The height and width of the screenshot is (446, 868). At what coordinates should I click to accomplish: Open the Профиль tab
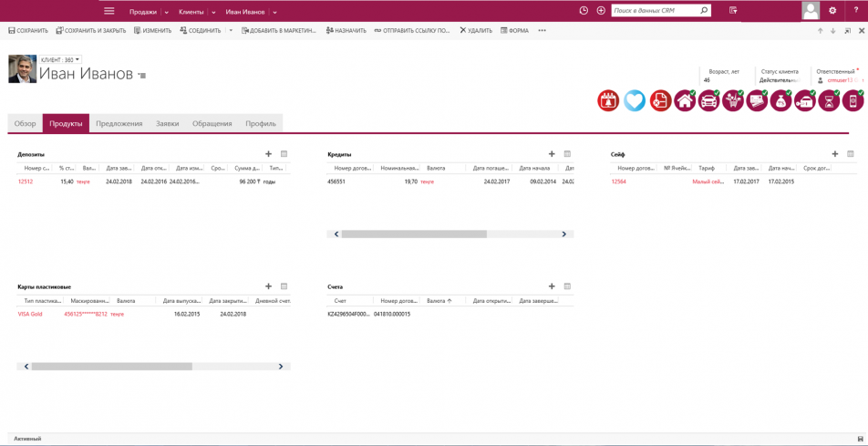tap(260, 123)
